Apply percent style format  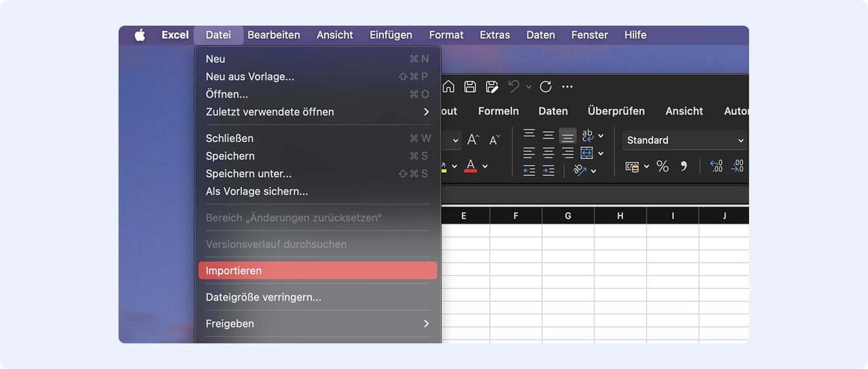(x=663, y=166)
